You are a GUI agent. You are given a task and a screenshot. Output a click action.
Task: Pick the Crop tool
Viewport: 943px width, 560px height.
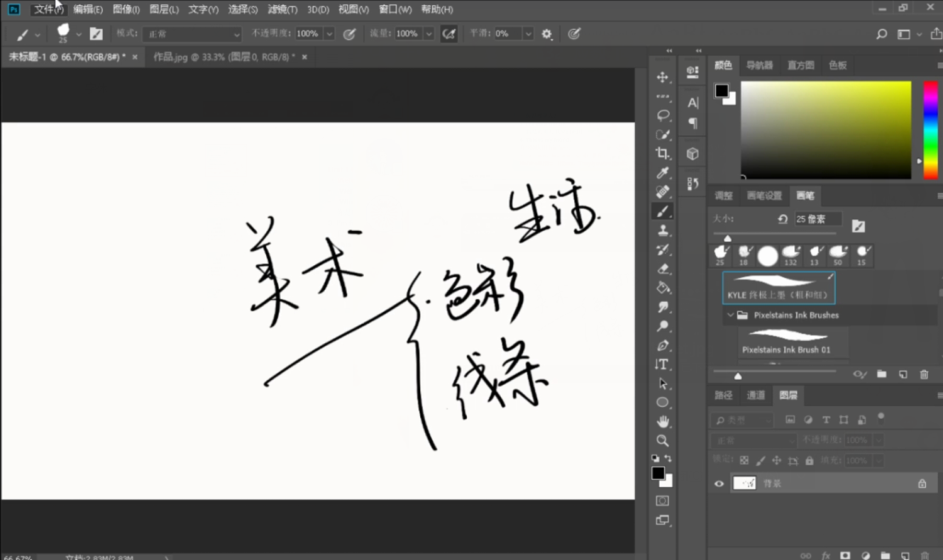pos(662,154)
